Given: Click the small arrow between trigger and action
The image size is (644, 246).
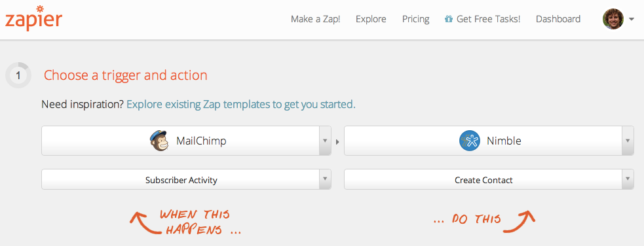Looking at the screenshot, I should pyautogui.click(x=337, y=141).
